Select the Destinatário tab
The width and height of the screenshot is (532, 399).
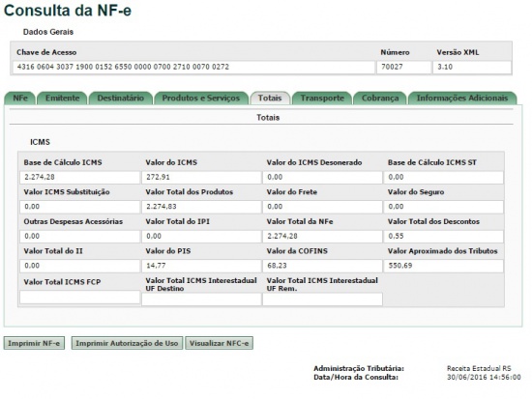click(121, 98)
